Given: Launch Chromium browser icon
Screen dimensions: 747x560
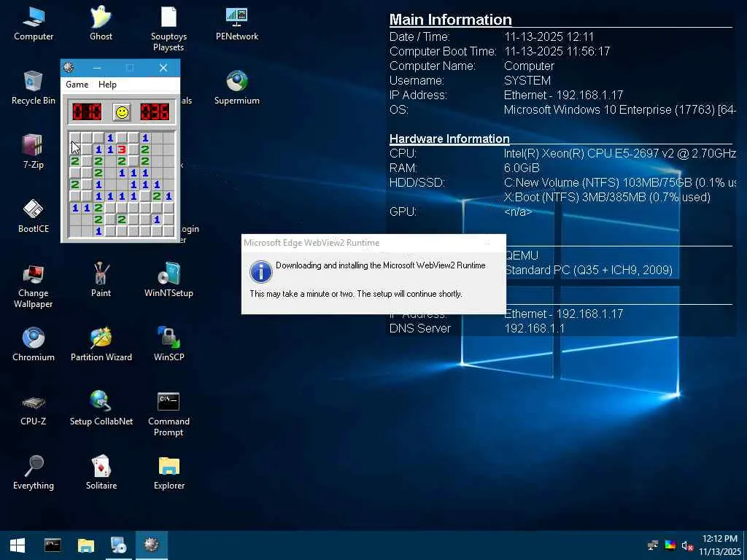Looking at the screenshot, I should 34,344.
